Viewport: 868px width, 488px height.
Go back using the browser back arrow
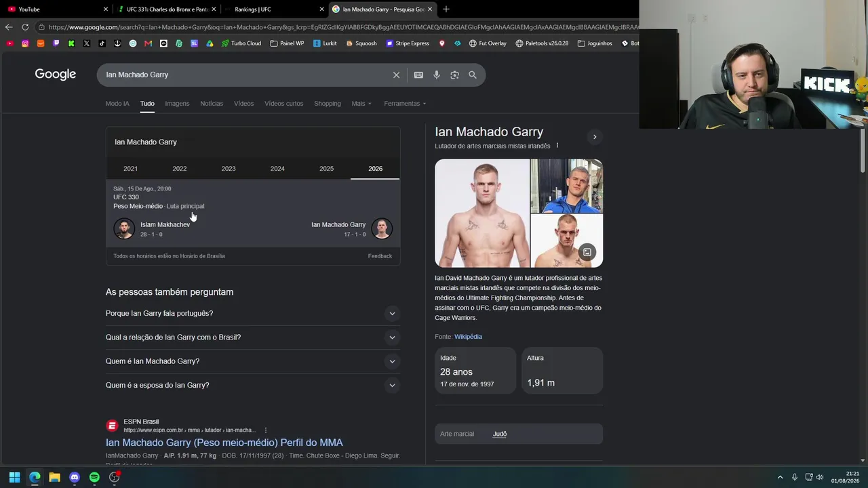9,27
